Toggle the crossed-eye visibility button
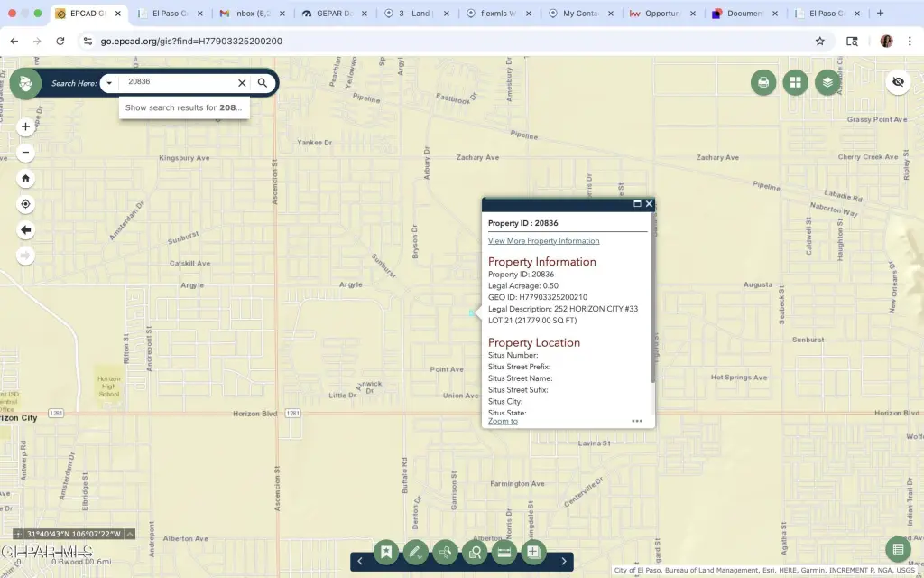Screen dimensions: 924x578 [897, 82]
